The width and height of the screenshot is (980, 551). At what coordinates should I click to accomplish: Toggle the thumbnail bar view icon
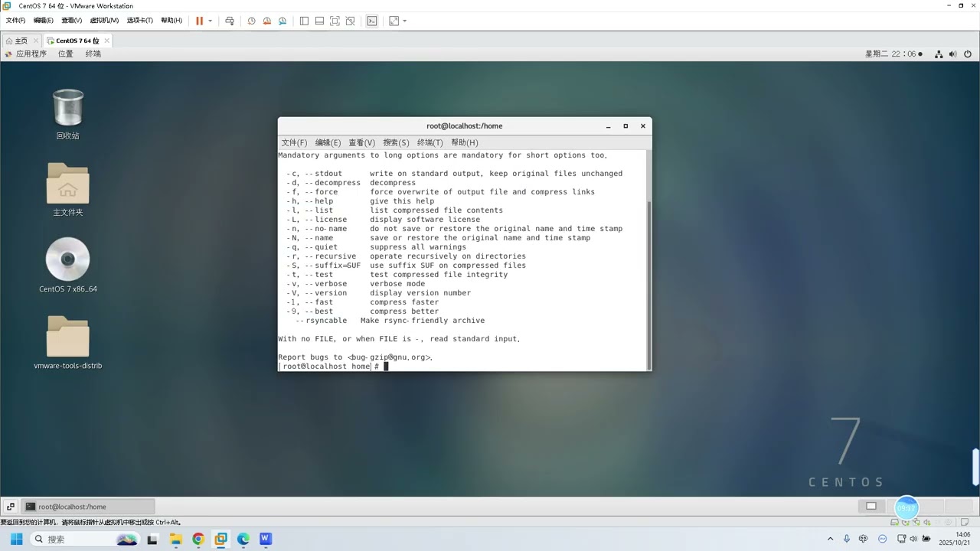pos(319,21)
